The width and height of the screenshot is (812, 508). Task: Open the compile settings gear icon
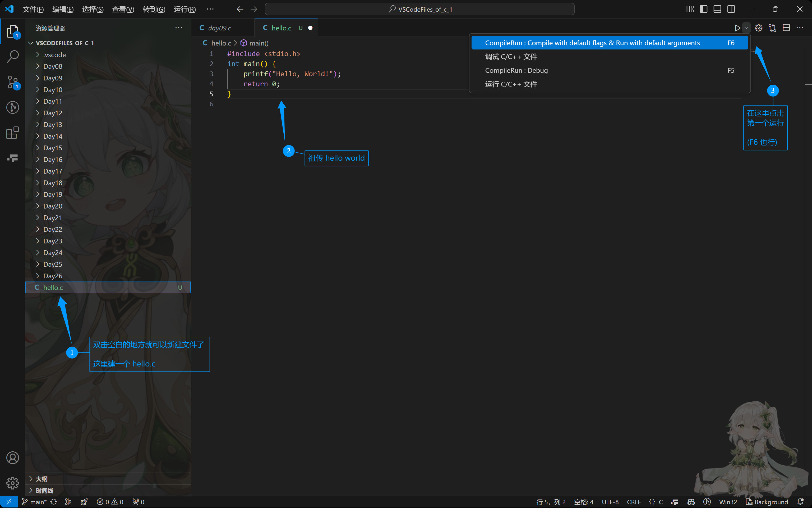[x=758, y=28]
